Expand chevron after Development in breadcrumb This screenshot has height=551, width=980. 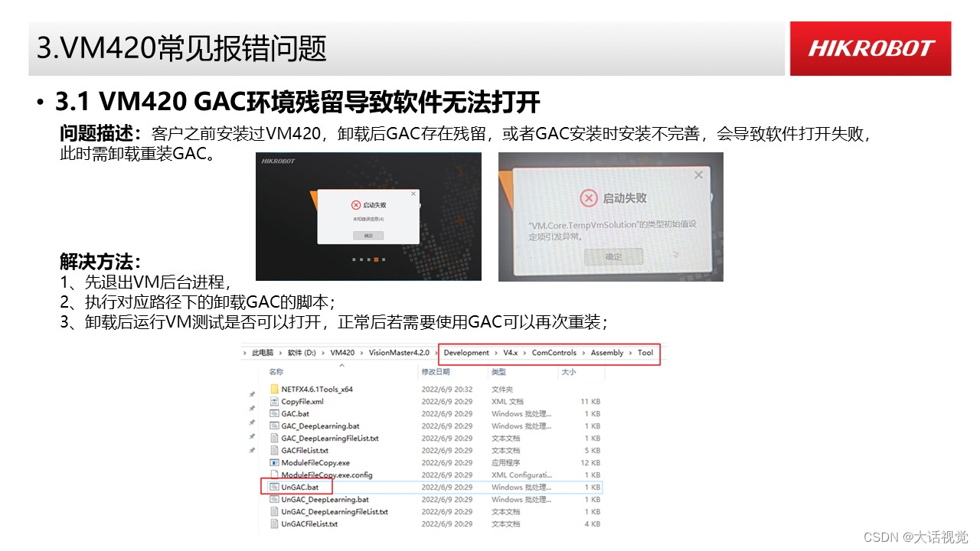[x=496, y=353]
